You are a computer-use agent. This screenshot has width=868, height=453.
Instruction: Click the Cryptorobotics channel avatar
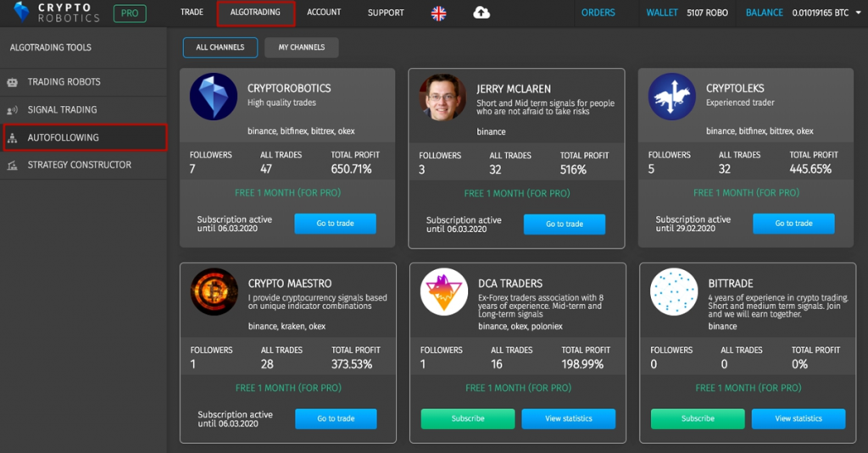(x=213, y=97)
